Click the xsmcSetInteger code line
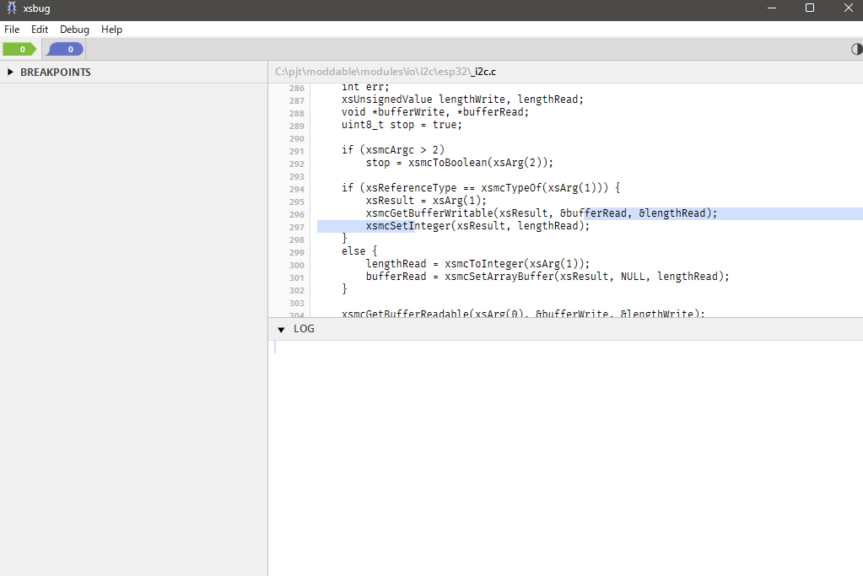863x576 pixels. pyautogui.click(x=477, y=226)
